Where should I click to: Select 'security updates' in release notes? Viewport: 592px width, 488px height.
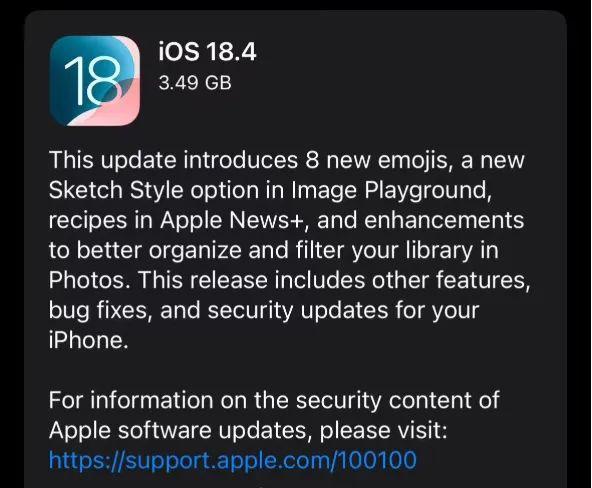[298, 310]
